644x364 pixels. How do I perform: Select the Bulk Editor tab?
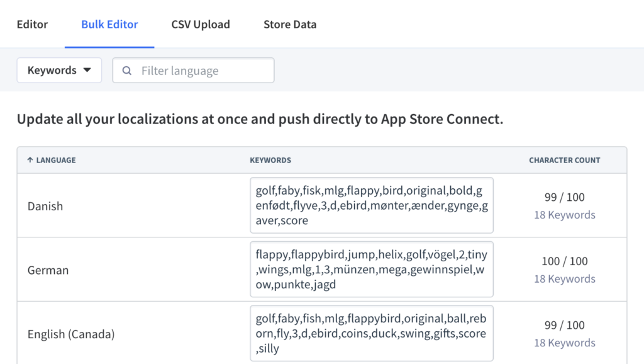tap(109, 25)
